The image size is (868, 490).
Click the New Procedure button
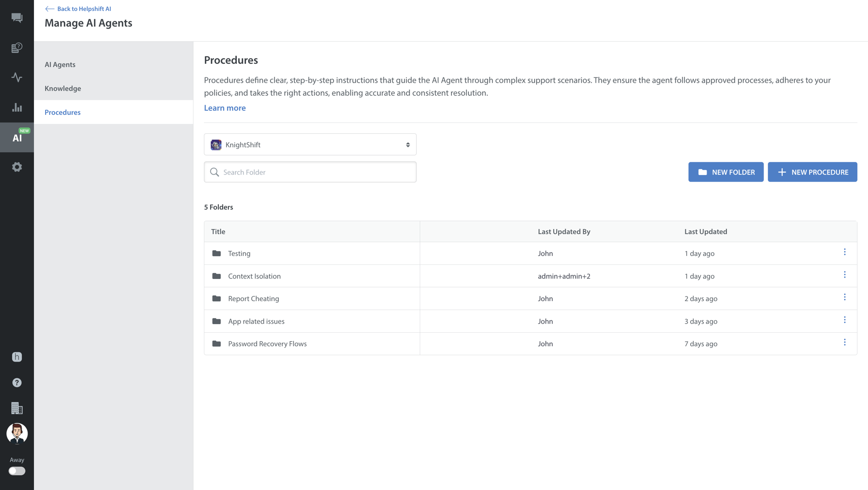pos(812,172)
